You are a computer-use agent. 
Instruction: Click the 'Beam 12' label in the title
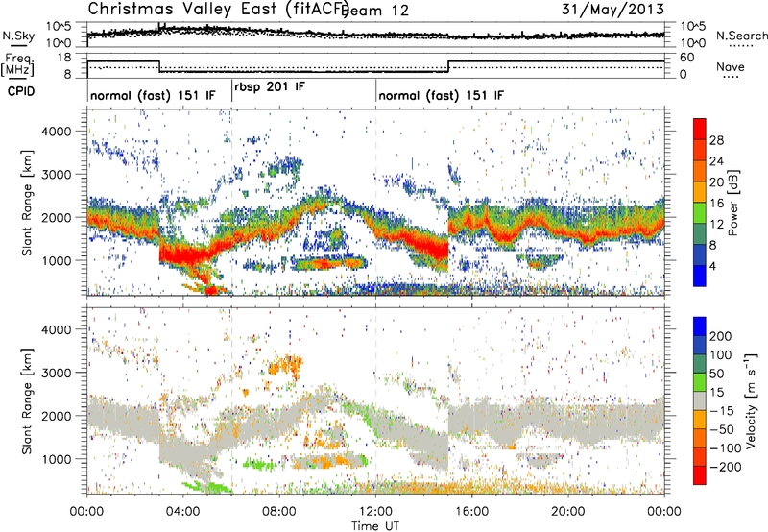[x=374, y=11]
